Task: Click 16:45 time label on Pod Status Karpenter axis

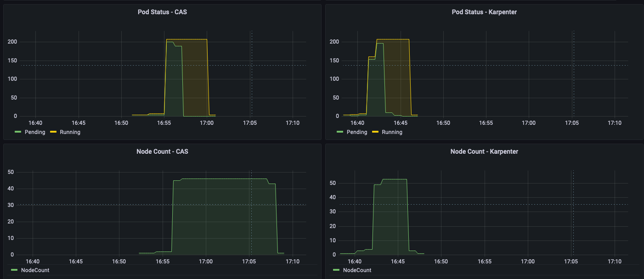Action: pyautogui.click(x=400, y=123)
